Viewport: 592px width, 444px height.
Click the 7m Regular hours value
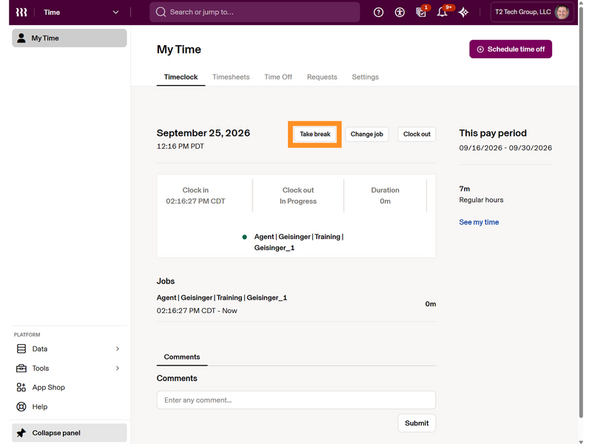click(464, 189)
